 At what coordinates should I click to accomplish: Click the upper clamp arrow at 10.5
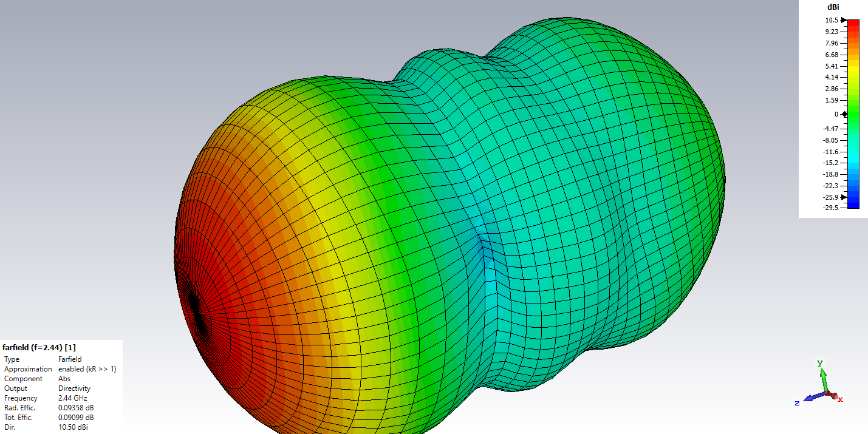tap(844, 20)
